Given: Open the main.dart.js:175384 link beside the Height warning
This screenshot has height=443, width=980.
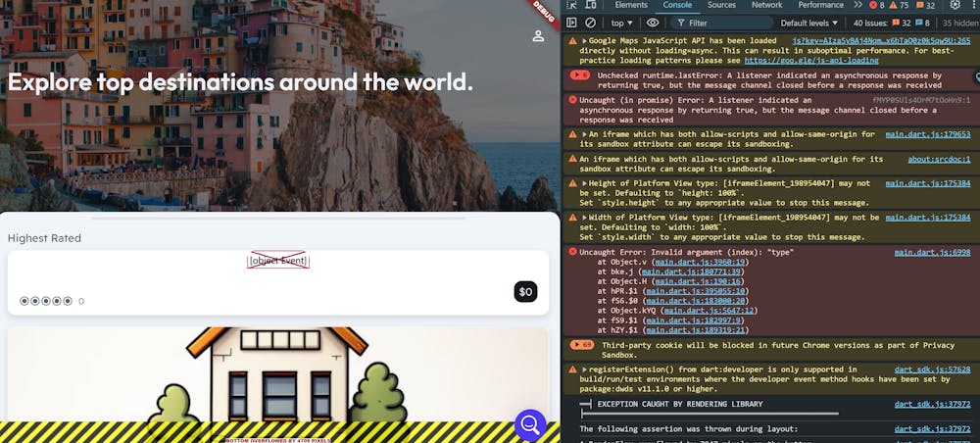Looking at the screenshot, I should pos(927,183).
